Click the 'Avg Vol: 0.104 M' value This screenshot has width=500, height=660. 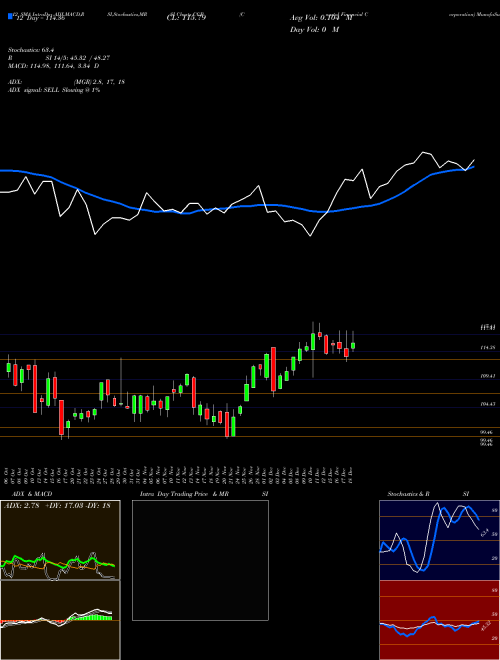(321, 18)
